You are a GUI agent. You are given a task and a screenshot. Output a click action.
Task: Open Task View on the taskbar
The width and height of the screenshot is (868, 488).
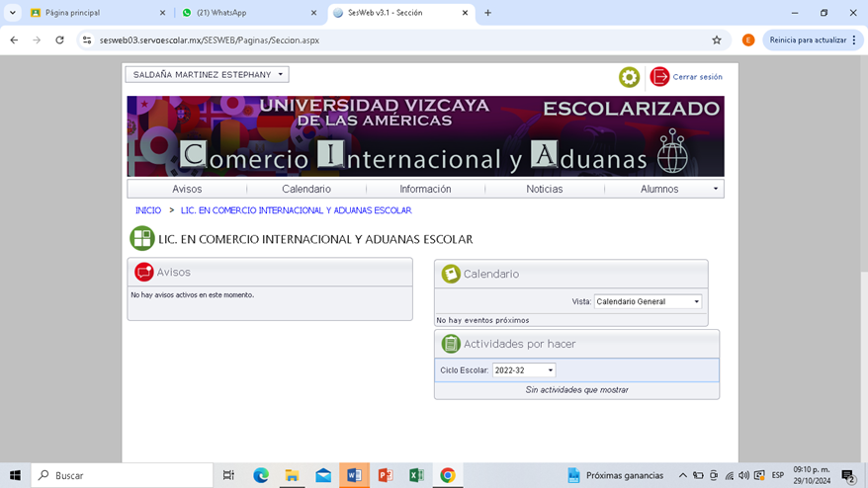click(228, 475)
